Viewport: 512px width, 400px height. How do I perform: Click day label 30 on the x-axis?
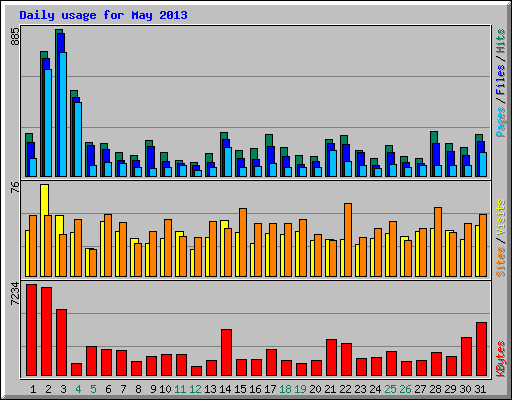465,389
